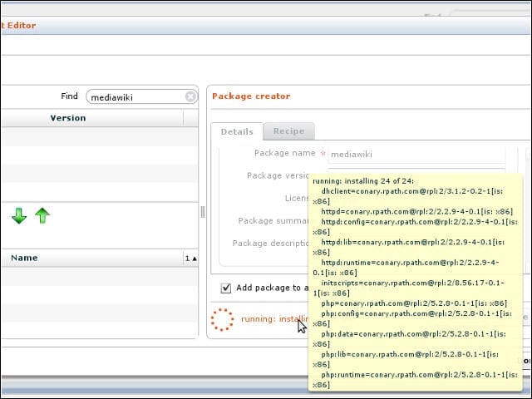
Task: Click the Package name field
Action: click(416, 155)
